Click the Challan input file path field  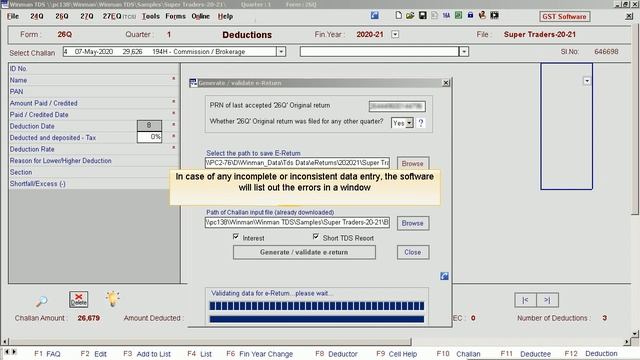[x=297, y=222]
